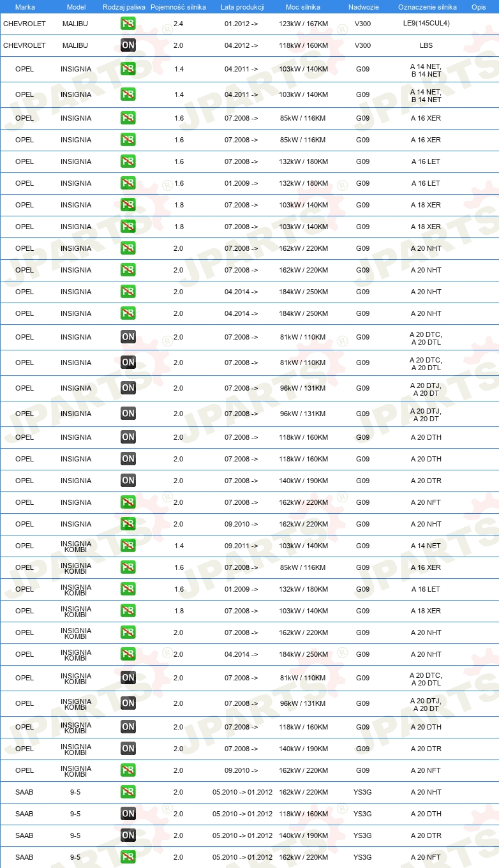Click ON icon in Saab 9-5 A 20 DTH row
499x868 pixels.
[128, 814]
